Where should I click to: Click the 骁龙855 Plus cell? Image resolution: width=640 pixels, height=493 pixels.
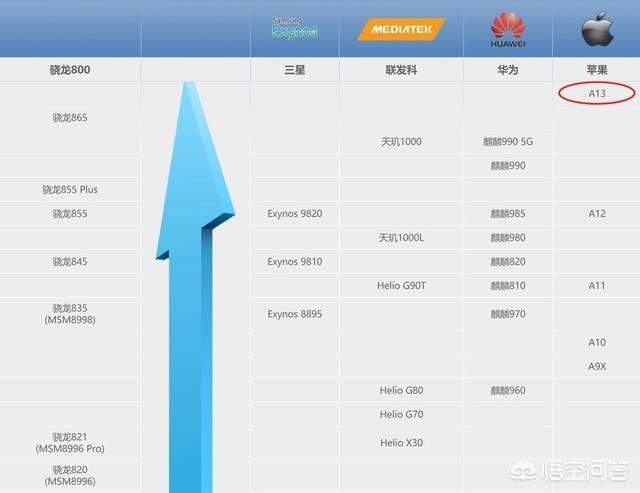[70, 190]
